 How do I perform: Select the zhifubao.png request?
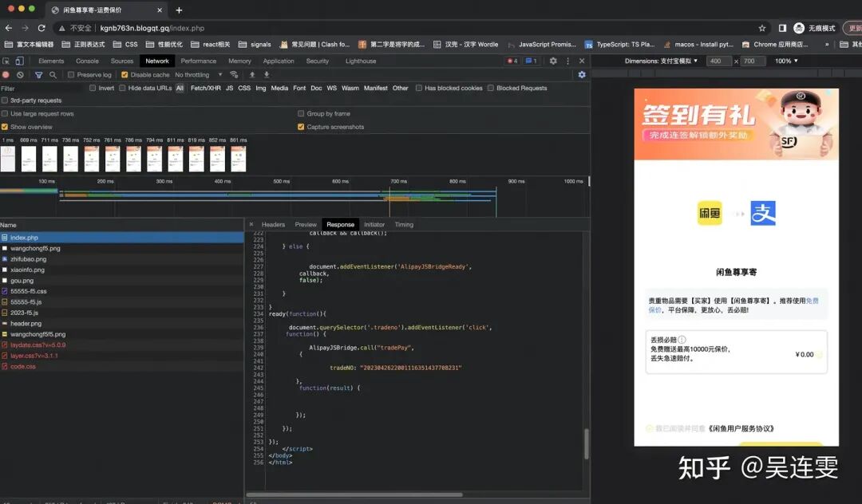coord(122,259)
